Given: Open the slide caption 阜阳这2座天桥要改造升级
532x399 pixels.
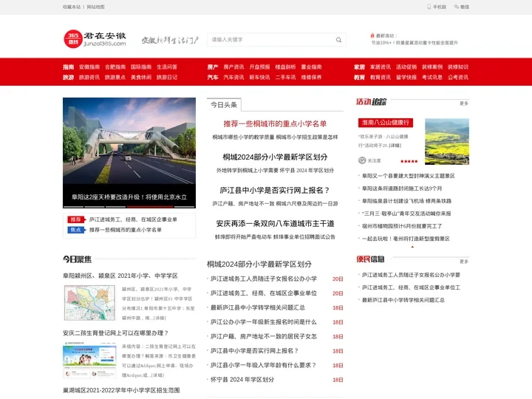Looking at the screenshot, I should pyautogui.click(x=129, y=197).
